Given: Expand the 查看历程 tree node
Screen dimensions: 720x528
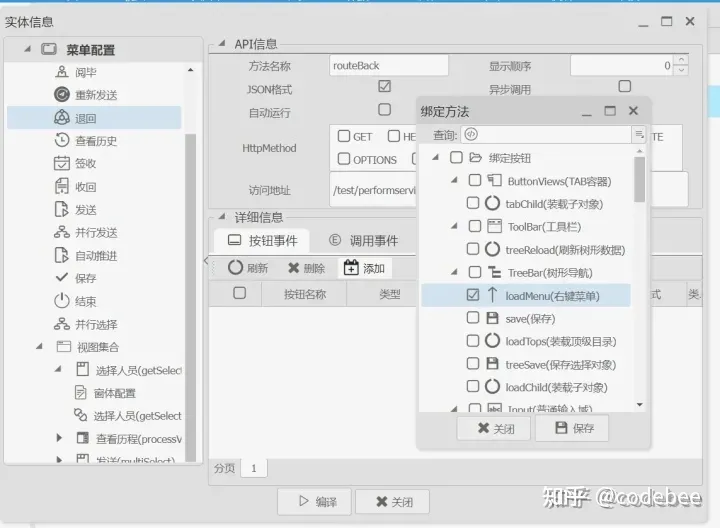Looking at the screenshot, I should [x=59, y=438].
